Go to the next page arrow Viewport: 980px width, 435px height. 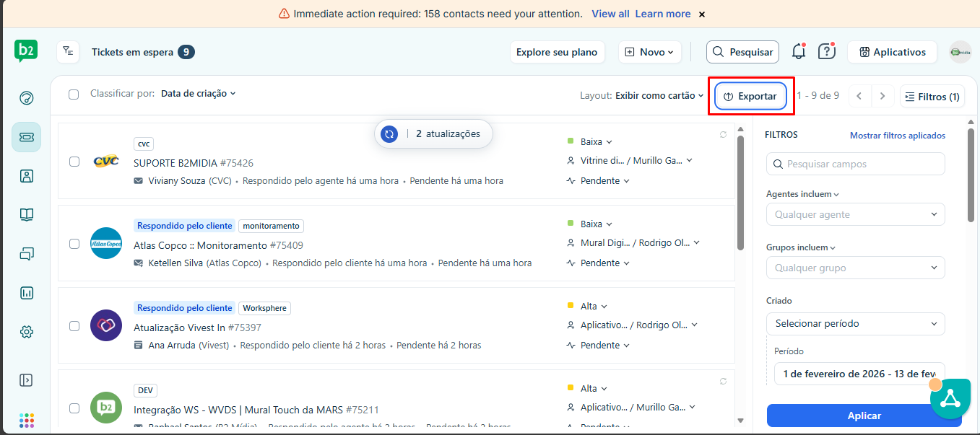[883, 96]
